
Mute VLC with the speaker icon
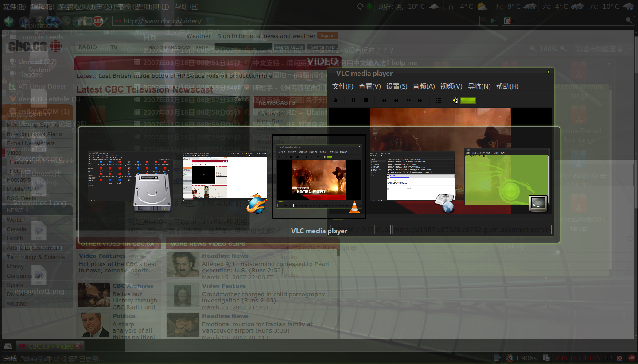tap(455, 101)
